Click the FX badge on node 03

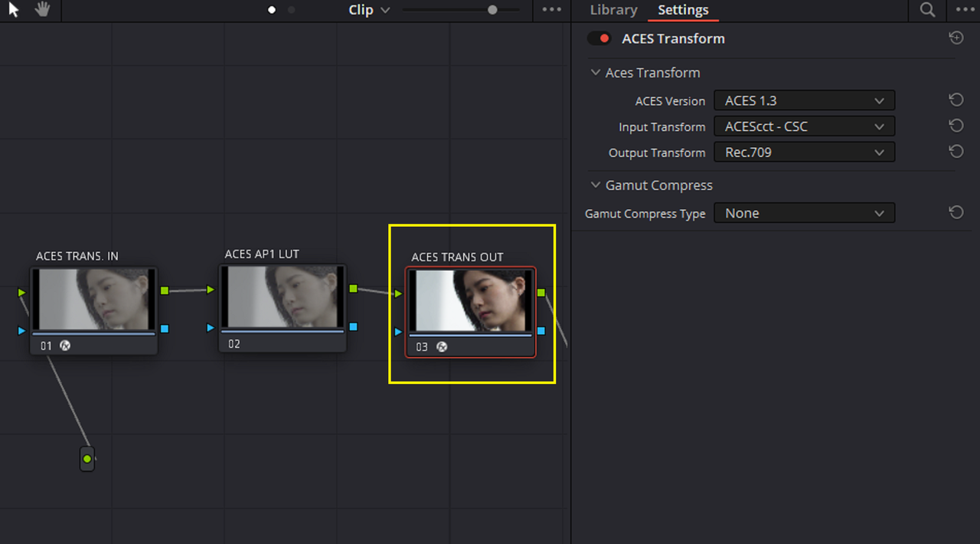(442, 347)
